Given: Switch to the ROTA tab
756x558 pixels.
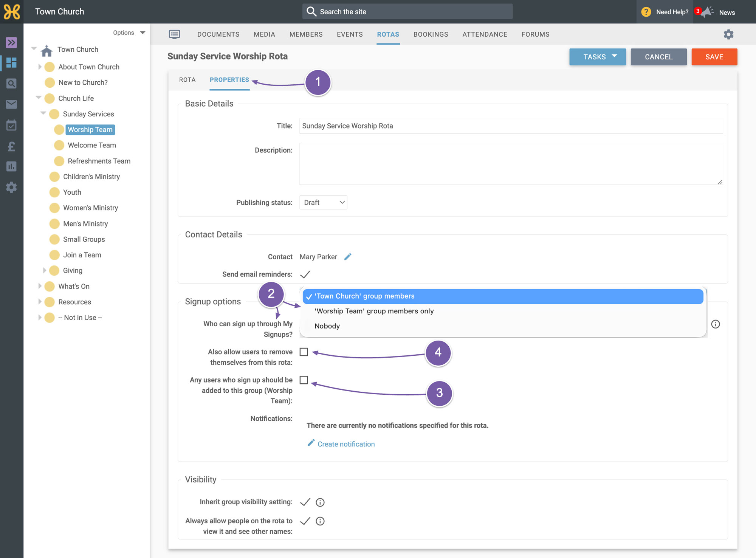Looking at the screenshot, I should coord(187,80).
